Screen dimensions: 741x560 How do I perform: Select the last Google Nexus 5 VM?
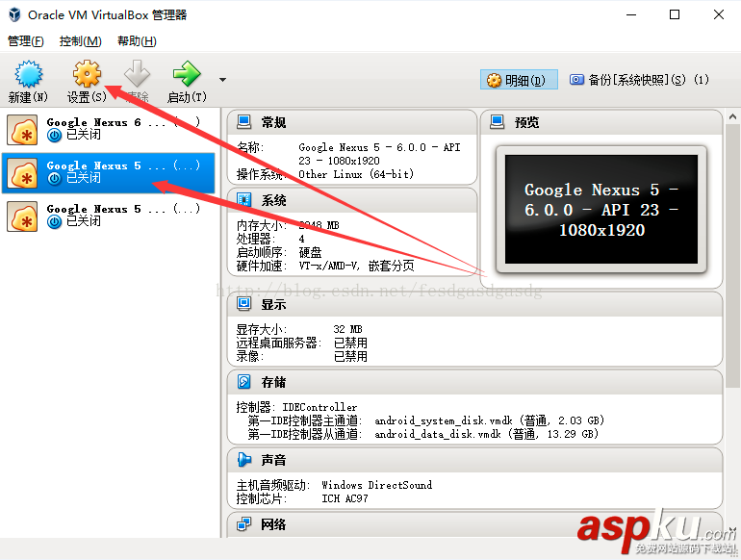coord(108,216)
